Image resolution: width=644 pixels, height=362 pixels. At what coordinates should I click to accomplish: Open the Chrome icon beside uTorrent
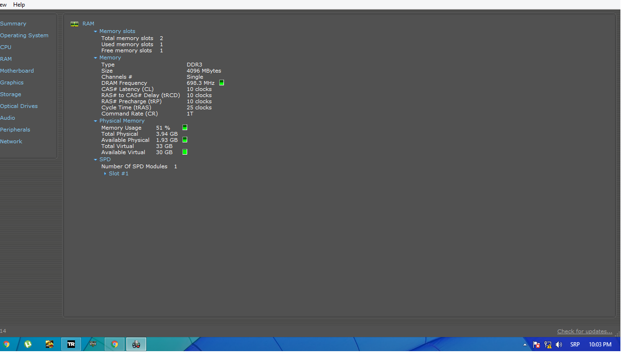[x=6, y=344]
